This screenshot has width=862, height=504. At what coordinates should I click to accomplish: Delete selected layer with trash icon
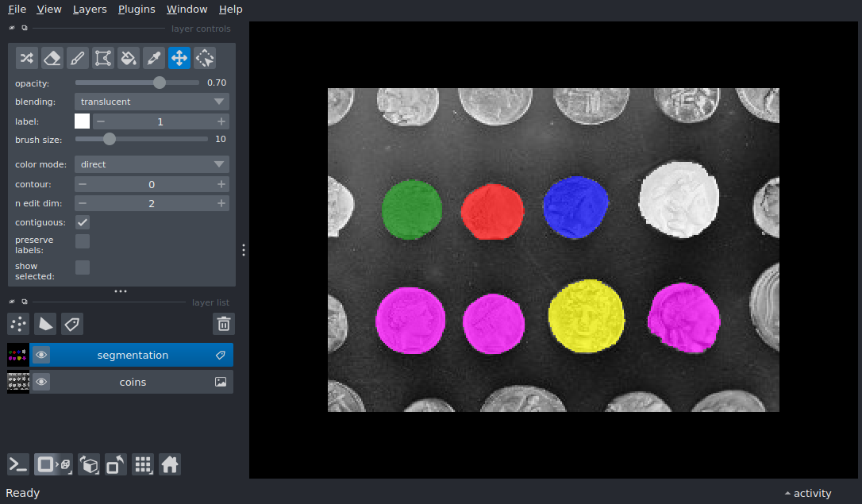tap(224, 324)
